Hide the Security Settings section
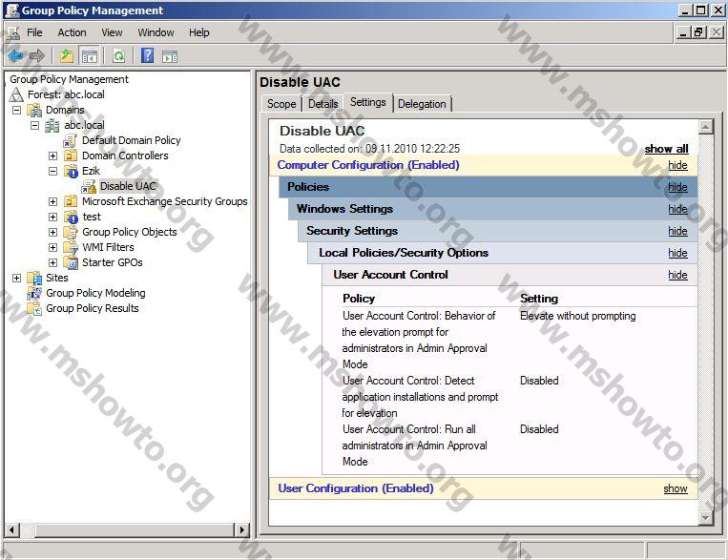This screenshot has height=560, width=728. (x=677, y=231)
